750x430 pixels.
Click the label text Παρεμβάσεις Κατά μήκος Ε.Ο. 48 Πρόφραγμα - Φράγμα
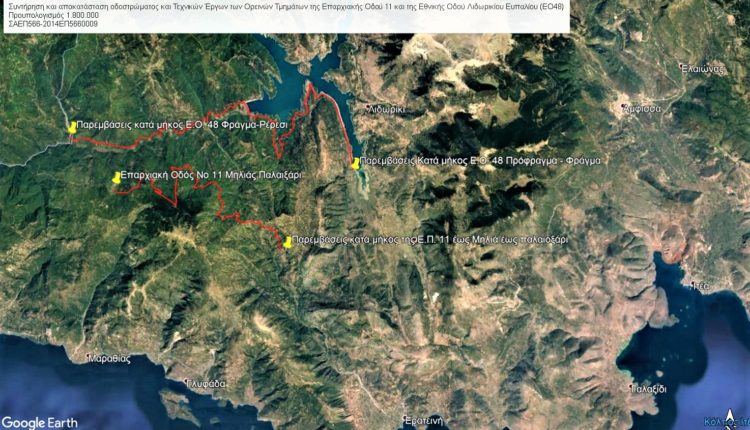480,161
